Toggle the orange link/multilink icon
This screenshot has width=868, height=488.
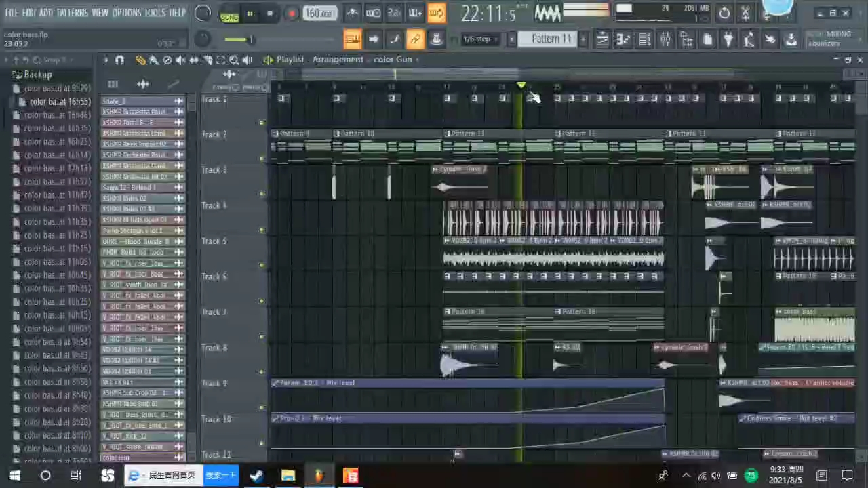416,39
